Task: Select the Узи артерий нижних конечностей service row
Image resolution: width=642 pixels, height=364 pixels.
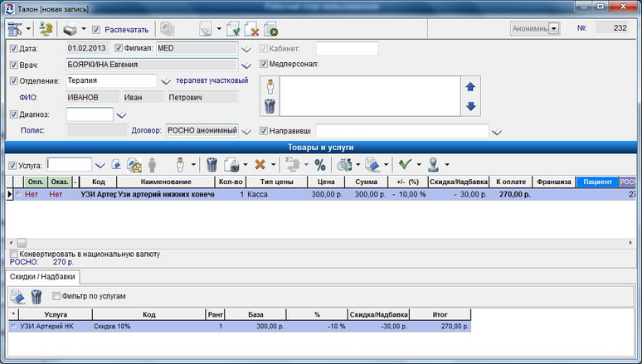Action: tap(321, 195)
